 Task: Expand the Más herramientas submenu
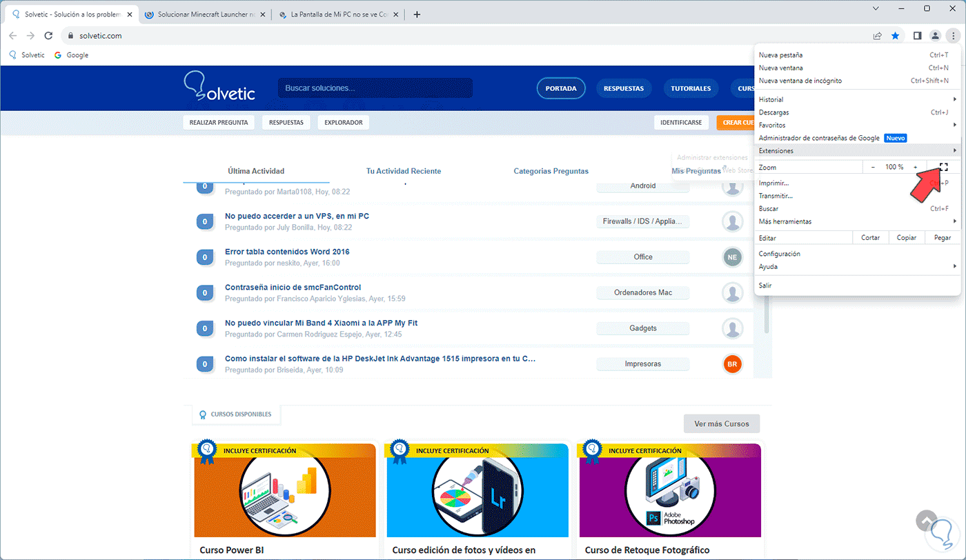(857, 221)
